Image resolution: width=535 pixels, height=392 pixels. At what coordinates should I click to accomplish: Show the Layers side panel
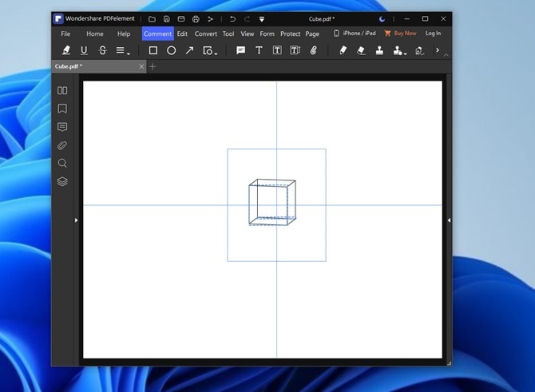[x=62, y=181]
